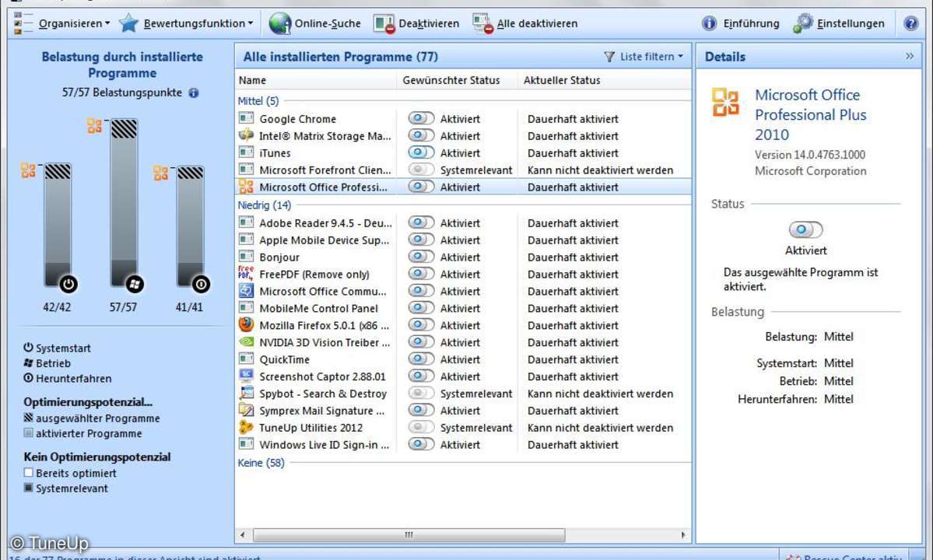Collapse the Niedrig (14) group
Screen dimensions: 933x560
[x=265, y=205]
